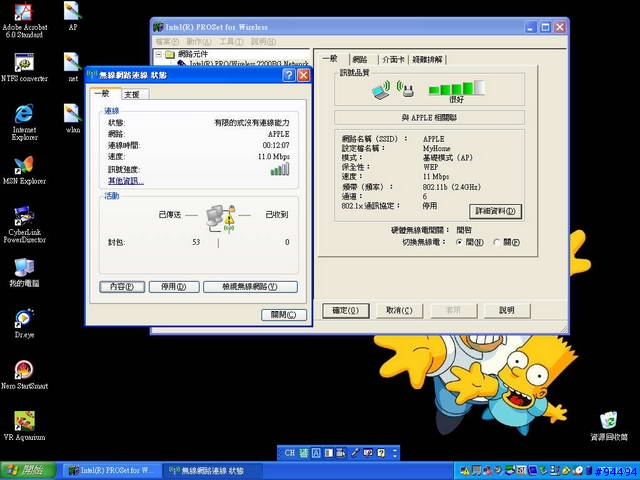Click the 開始 Start button
The image size is (640, 480).
(28, 471)
